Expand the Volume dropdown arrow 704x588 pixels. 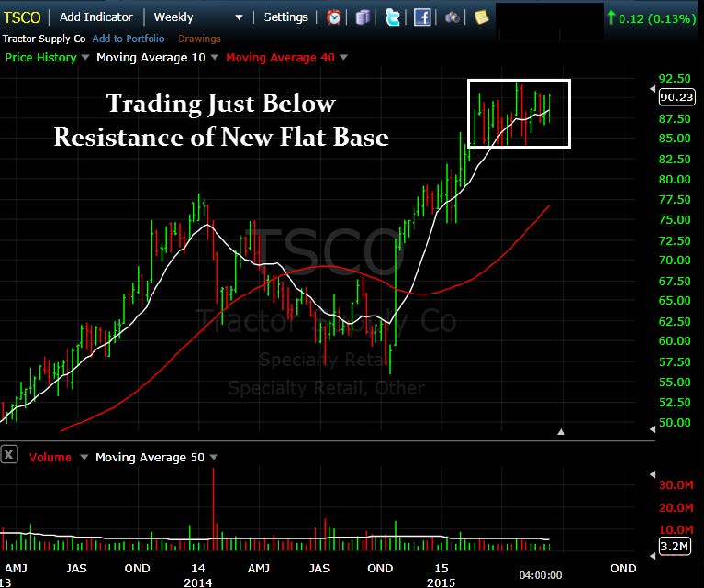point(84,457)
